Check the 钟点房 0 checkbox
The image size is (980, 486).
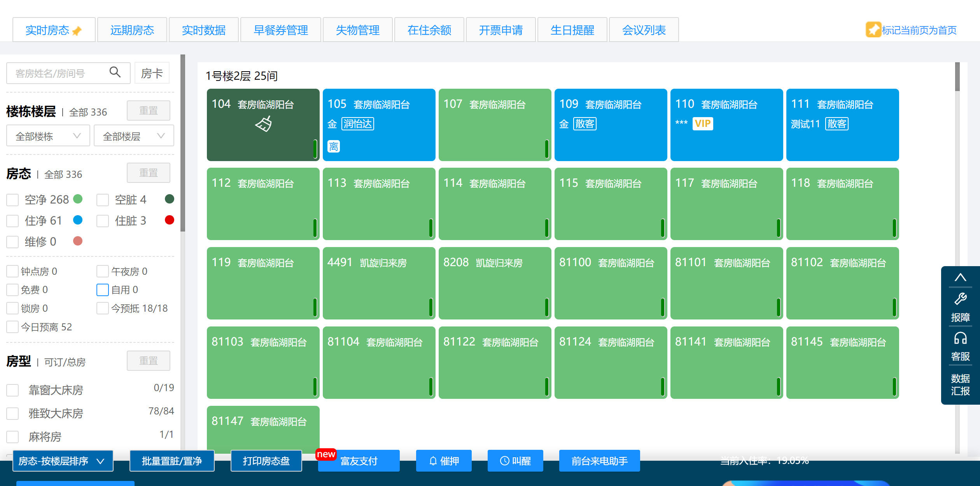coord(12,271)
